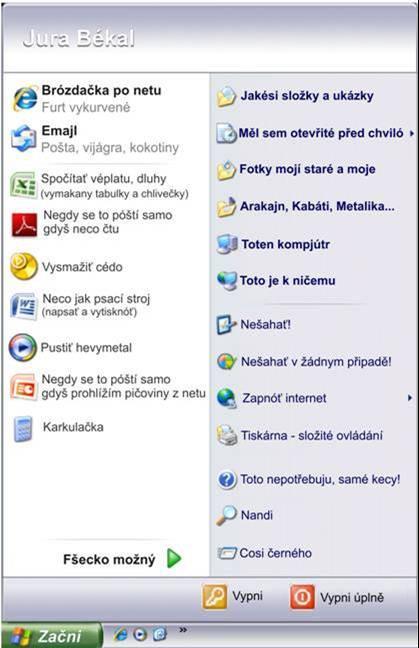Launch the Excel Spočítať véplatu icon
Screen dimensions: 419x648
pos(24,186)
